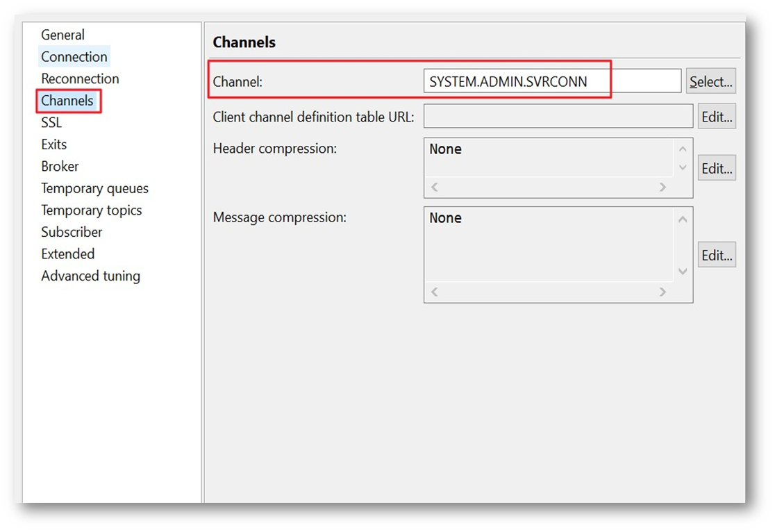Select Connection in the sidebar
The height and width of the screenshot is (532, 775).
74,57
